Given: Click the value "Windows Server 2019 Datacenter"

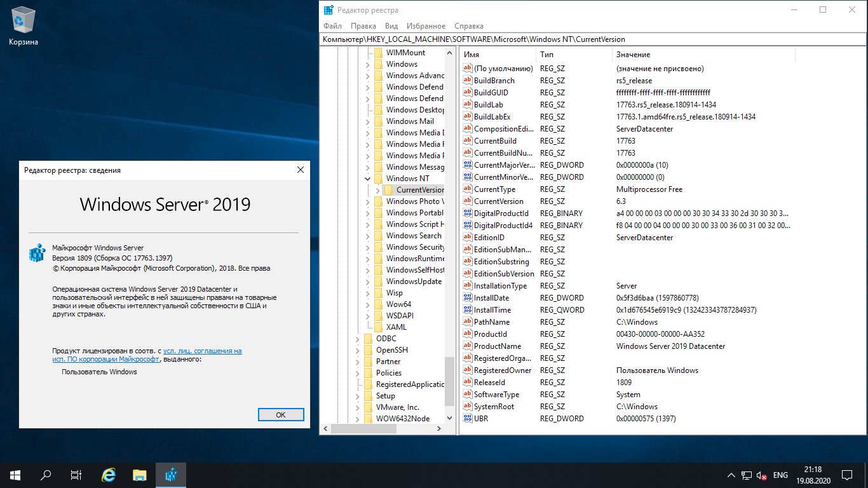Looking at the screenshot, I should coord(670,346).
